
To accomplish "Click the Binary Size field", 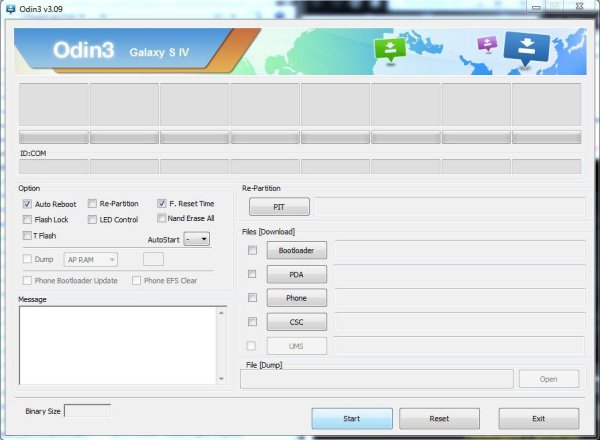I will coord(88,411).
